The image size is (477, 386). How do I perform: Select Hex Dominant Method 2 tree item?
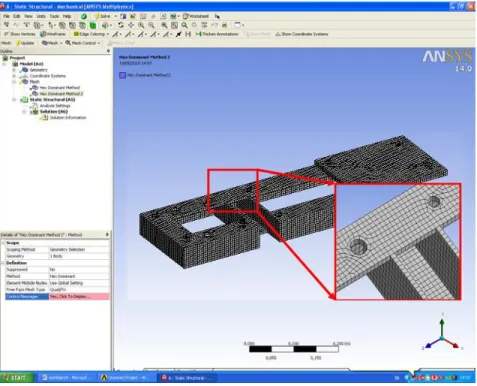tap(61, 94)
